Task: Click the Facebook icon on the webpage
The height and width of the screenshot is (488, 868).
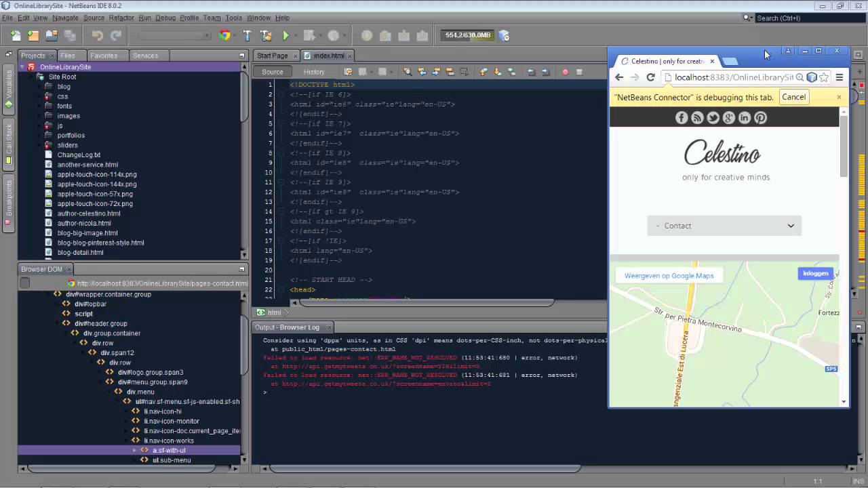Action: pyautogui.click(x=682, y=118)
